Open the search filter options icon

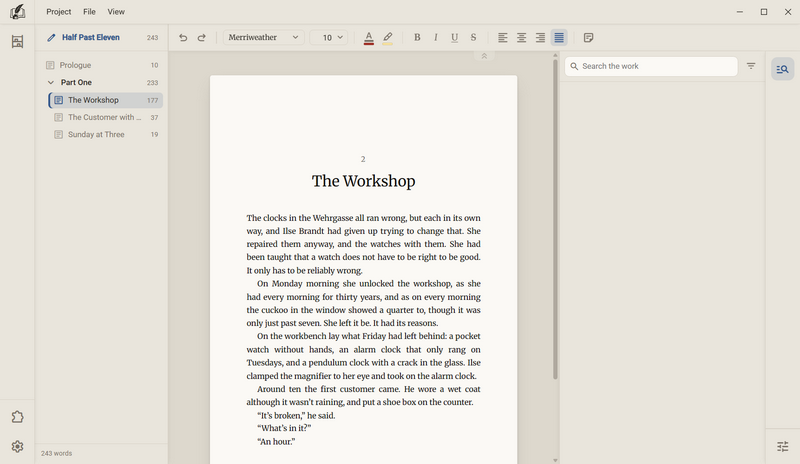[751, 66]
